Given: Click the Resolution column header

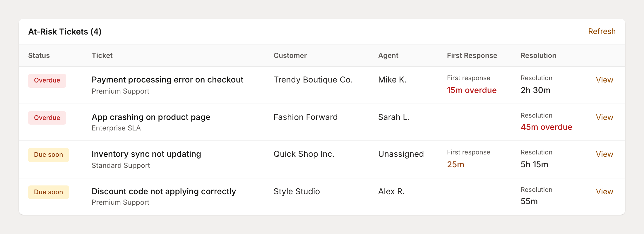Looking at the screenshot, I should 538,56.
